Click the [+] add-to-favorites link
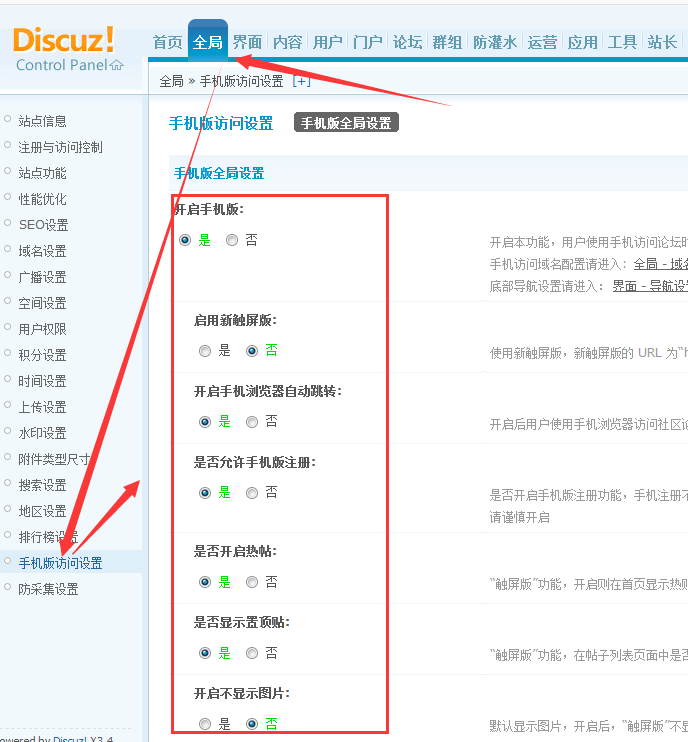The height and width of the screenshot is (742, 688). pos(301,81)
